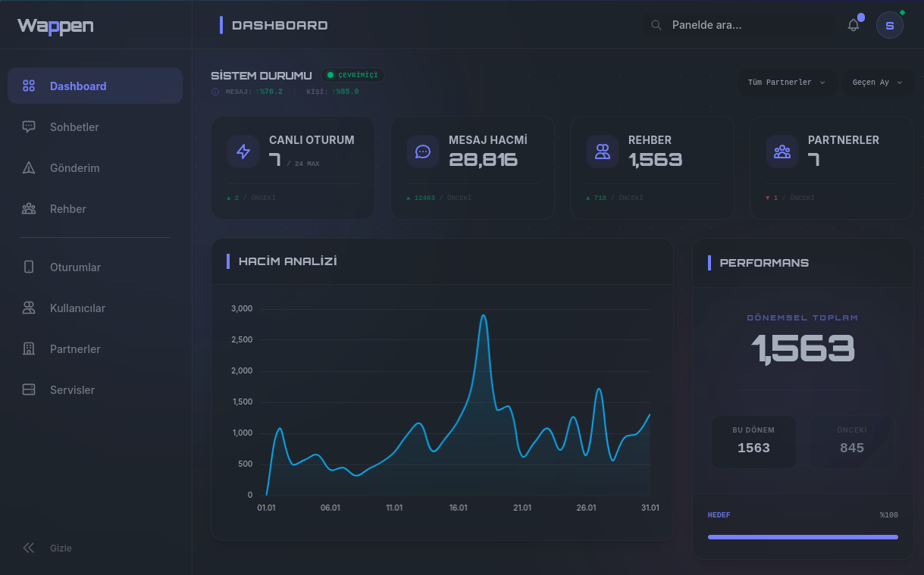The height and width of the screenshot is (575, 924).
Task: Click the Wappen logo
Action: [55, 26]
